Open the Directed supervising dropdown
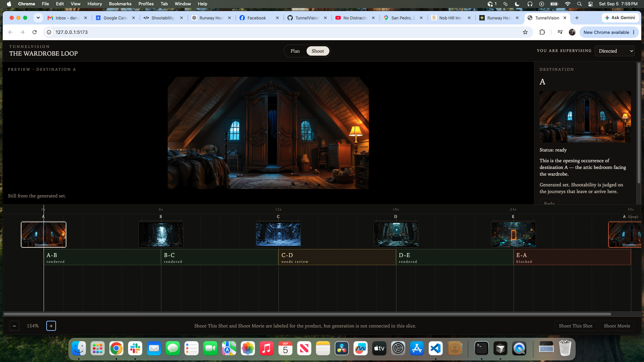The height and width of the screenshot is (362, 644). click(x=614, y=51)
